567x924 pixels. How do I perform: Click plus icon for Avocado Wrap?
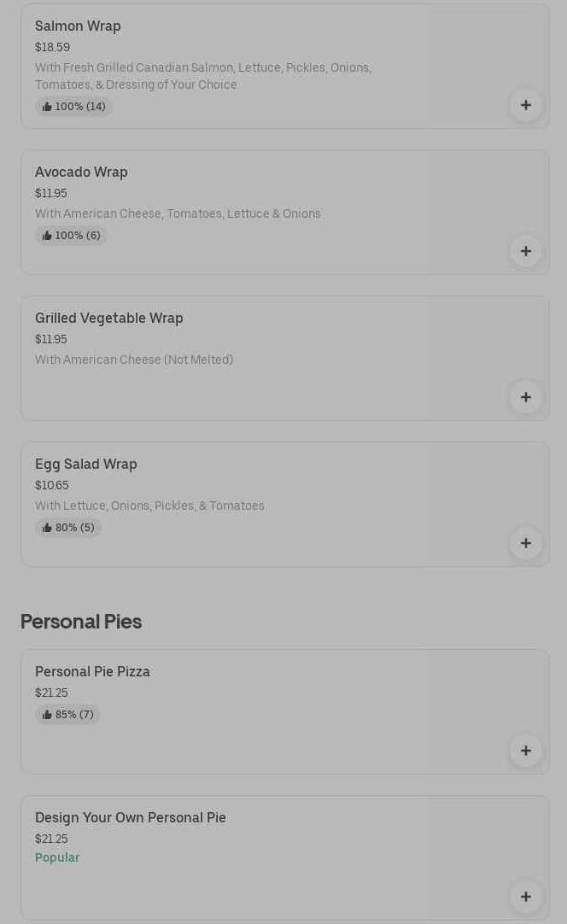(x=526, y=251)
